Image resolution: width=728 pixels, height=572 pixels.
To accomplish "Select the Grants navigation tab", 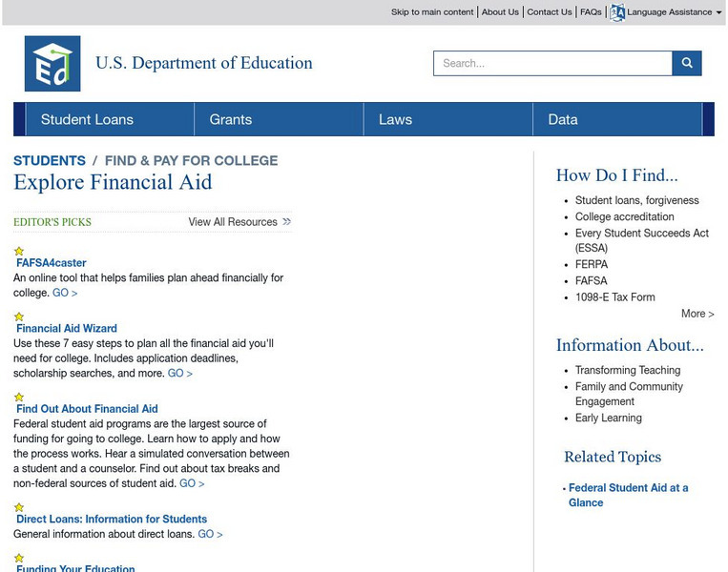I will pyautogui.click(x=231, y=120).
